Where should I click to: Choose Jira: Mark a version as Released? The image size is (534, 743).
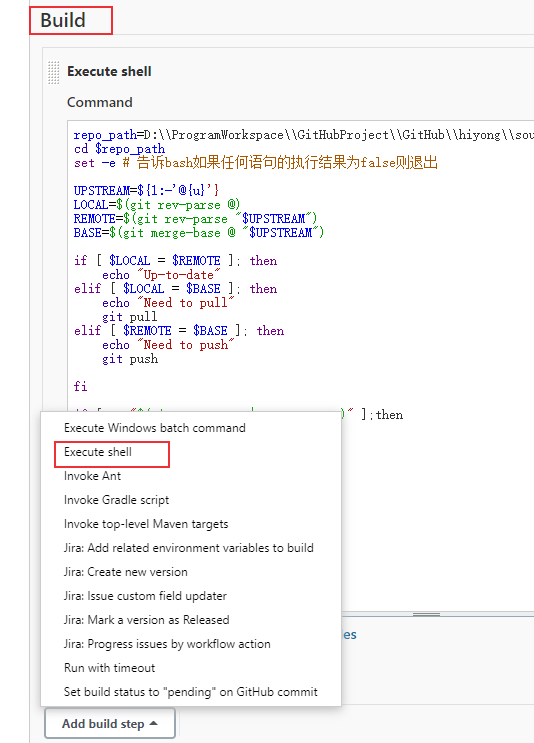[146, 620]
